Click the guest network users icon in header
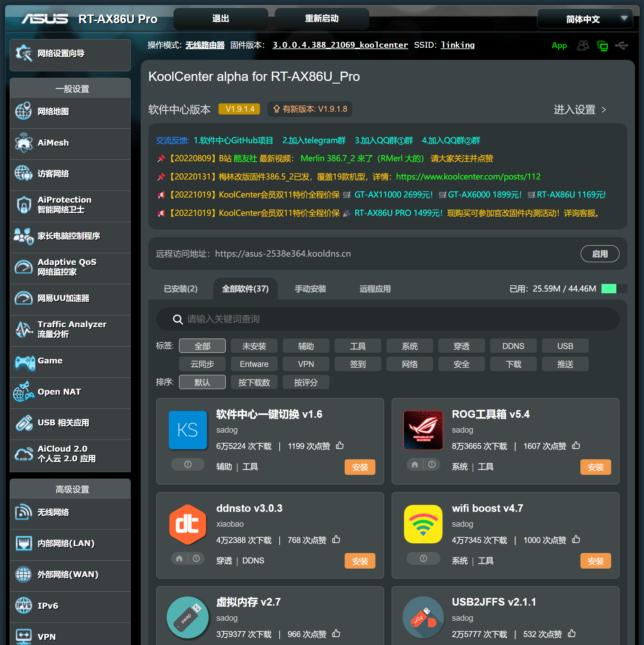 coord(583,45)
